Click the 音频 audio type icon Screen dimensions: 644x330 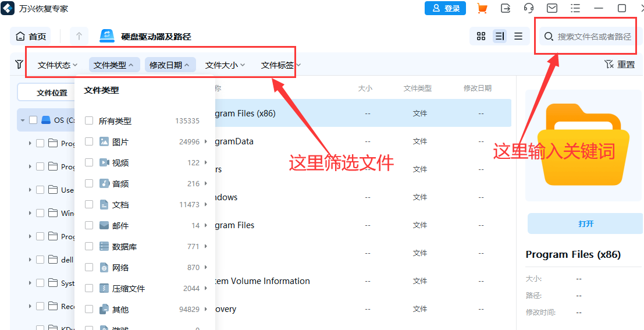104,184
